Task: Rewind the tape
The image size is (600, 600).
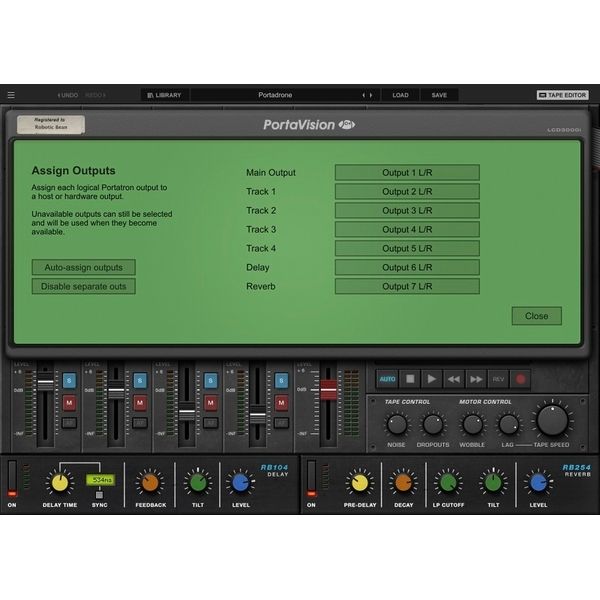Action: [x=454, y=379]
